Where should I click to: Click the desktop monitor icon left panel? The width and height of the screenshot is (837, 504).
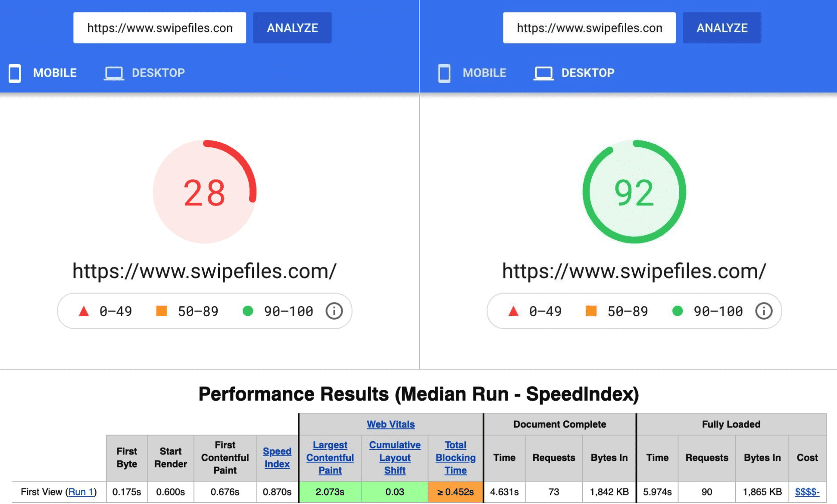click(x=114, y=73)
